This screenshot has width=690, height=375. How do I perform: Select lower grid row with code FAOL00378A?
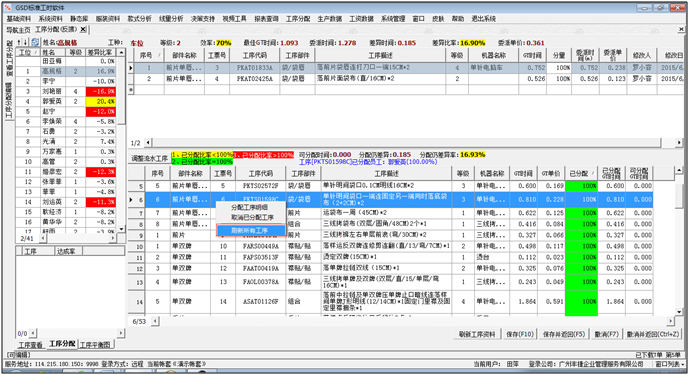click(x=390, y=282)
